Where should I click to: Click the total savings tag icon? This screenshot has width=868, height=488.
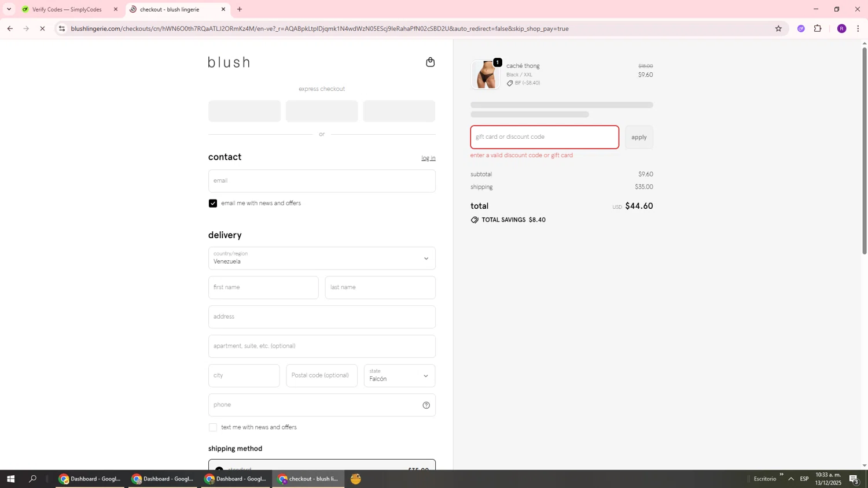pos(475,220)
